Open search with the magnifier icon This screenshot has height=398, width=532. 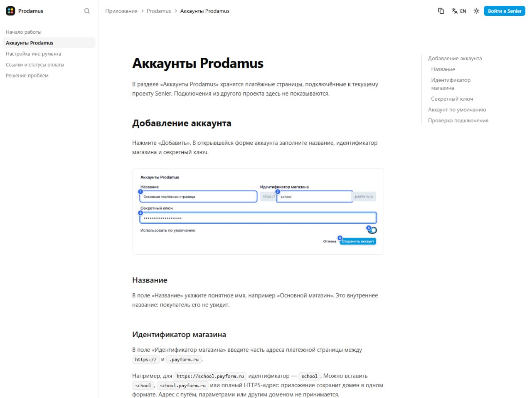(87, 11)
